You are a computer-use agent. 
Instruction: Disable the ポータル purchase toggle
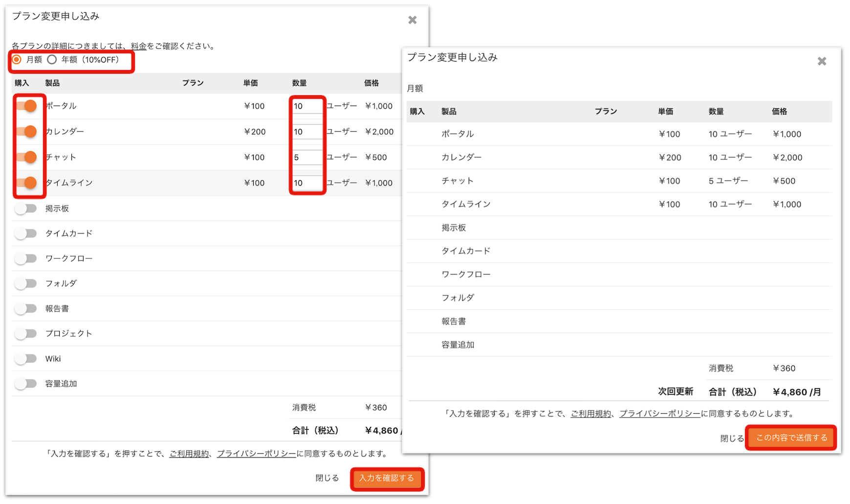click(26, 106)
